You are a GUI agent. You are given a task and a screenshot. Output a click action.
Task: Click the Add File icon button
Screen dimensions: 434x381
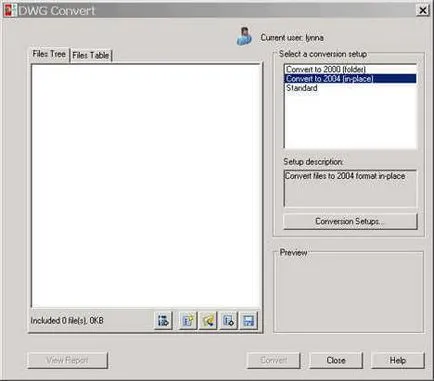point(163,321)
